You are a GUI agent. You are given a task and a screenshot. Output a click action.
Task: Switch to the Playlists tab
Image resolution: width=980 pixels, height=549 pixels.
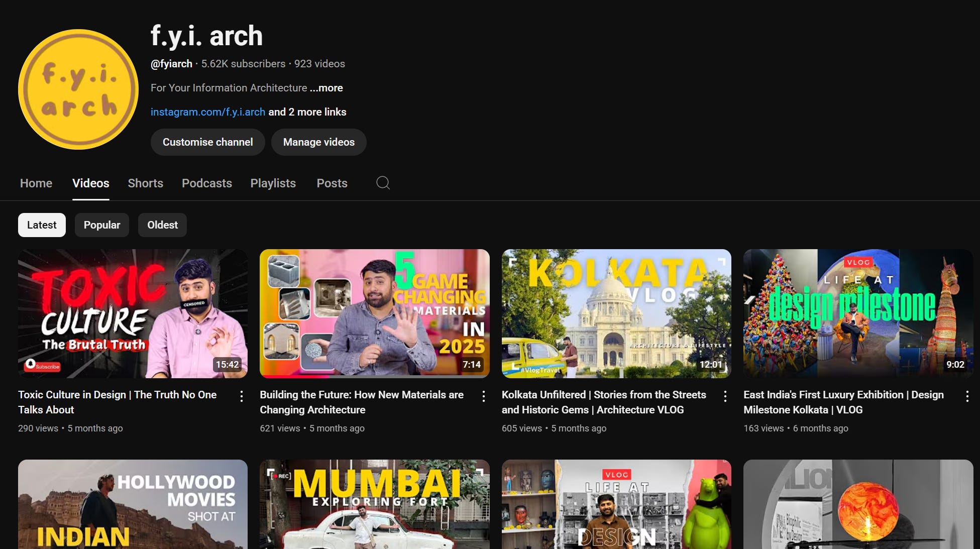[x=273, y=183]
